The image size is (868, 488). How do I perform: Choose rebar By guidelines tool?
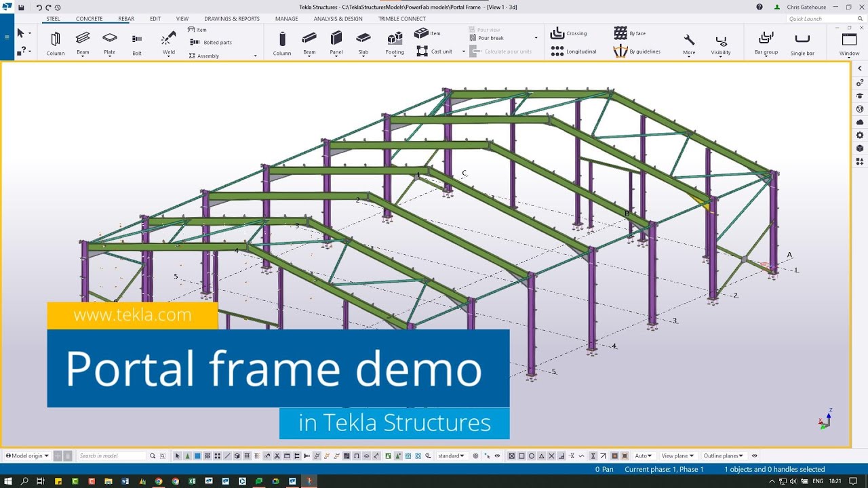[637, 52]
